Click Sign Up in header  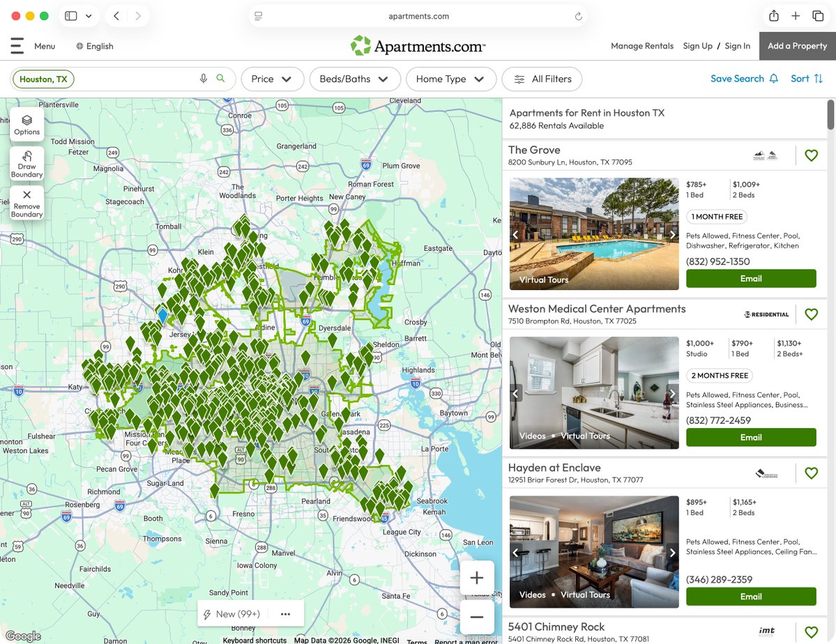pos(697,46)
